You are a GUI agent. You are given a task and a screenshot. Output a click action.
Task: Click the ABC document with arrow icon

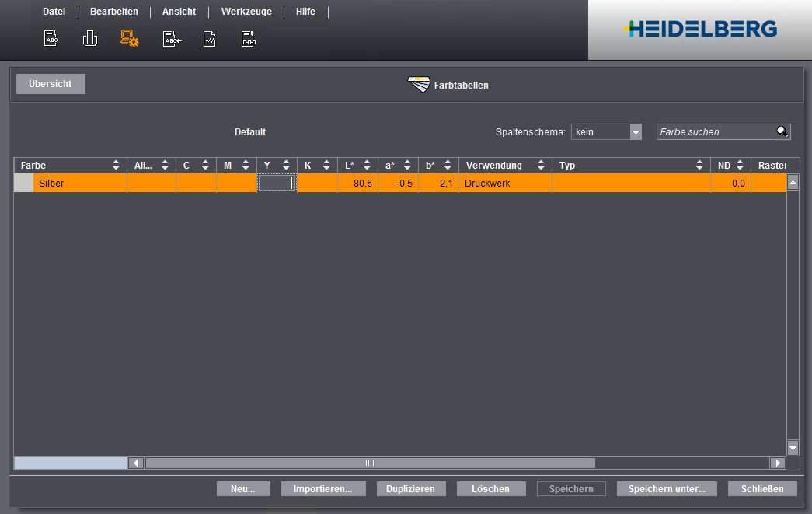(x=172, y=39)
